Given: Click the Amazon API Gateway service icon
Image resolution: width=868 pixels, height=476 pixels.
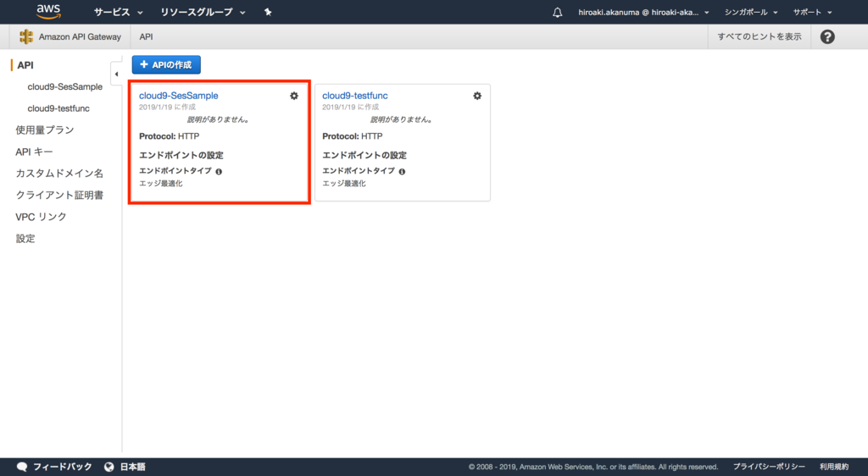Looking at the screenshot, I should tap(26, 36).
